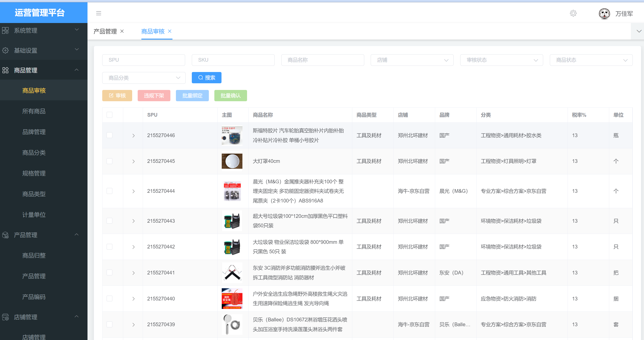Click the 违规下架 button
The height and width of the screenshot is (340, 644).
tap(154, 95)
